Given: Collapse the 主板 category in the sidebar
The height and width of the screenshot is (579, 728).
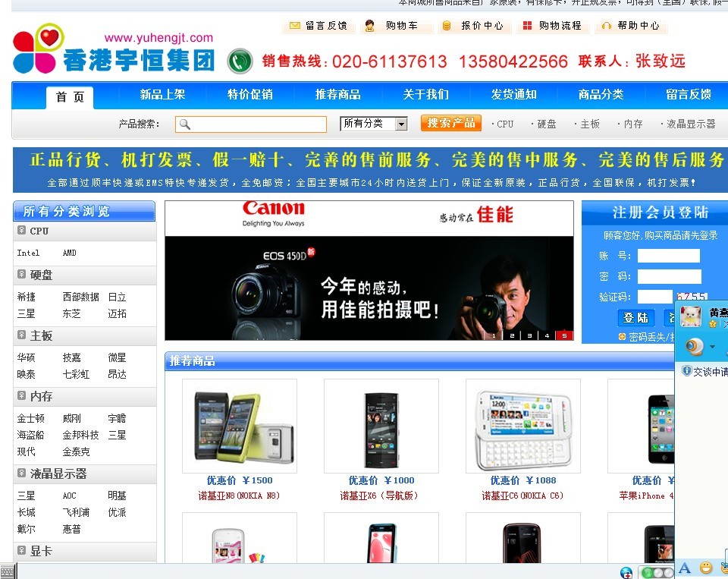Looking at the screenshot, I should pos(21,335).
